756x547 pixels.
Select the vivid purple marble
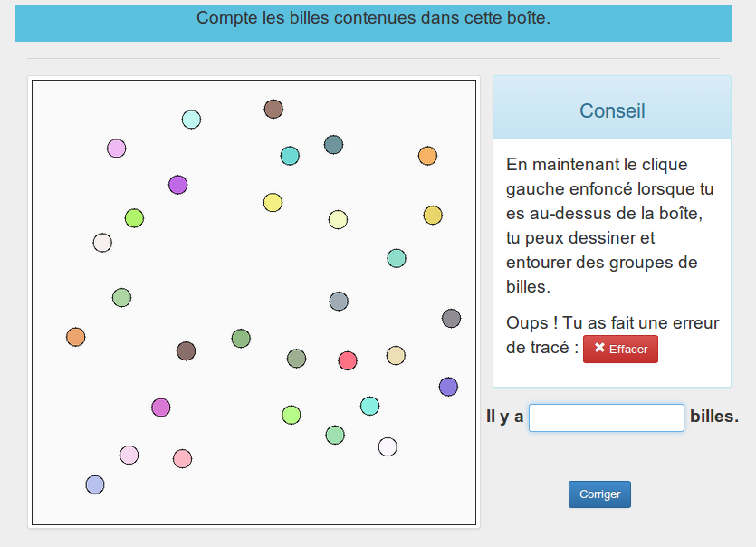177,185
